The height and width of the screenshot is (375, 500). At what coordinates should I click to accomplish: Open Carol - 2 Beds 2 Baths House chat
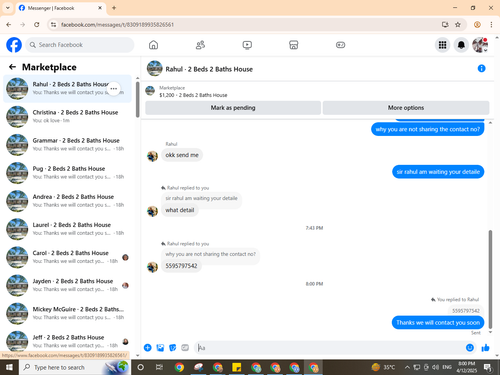(x=67, y=257)
